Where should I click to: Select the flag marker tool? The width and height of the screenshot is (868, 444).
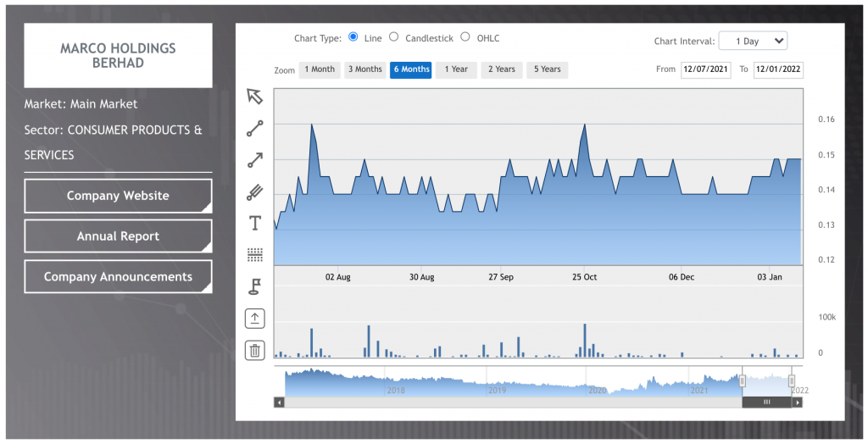click(x=255, y=286)
